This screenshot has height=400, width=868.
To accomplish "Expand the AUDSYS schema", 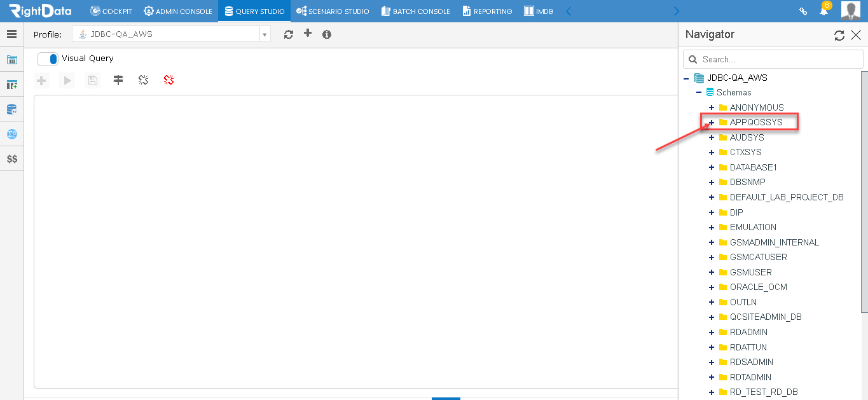I will [712, 137].
